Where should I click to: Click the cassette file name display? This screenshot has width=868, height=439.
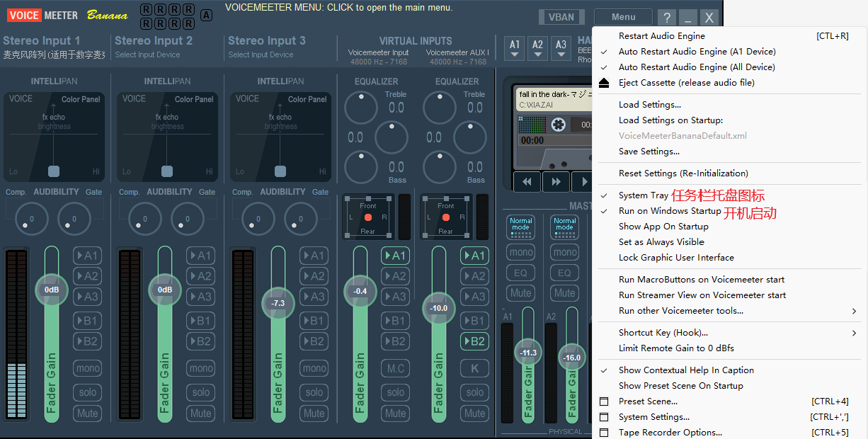[x=554, y=99]
